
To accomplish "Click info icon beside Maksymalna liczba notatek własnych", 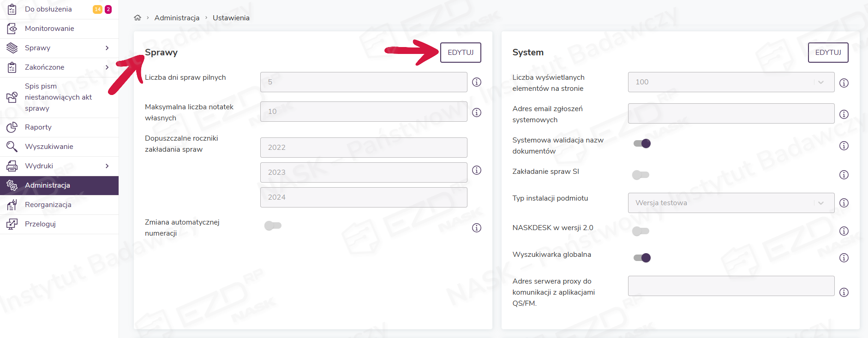I will (x=477, y=113).
